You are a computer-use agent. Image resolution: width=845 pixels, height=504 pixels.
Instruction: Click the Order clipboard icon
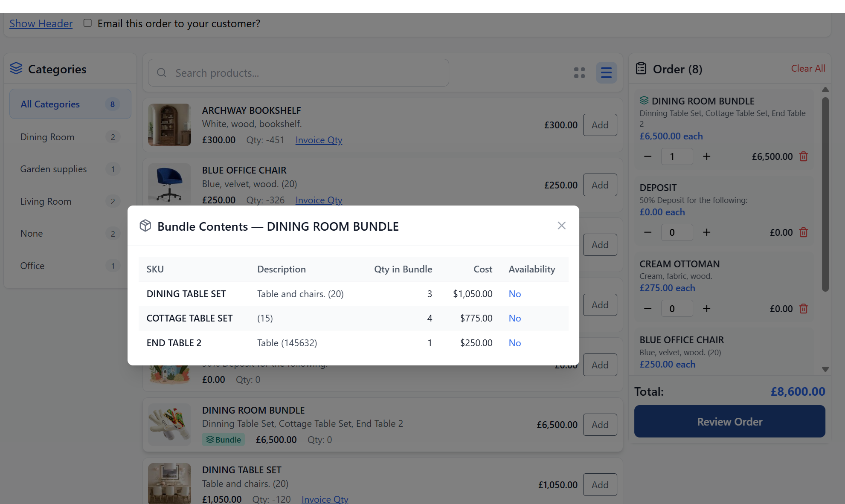[x=641, y=69]
